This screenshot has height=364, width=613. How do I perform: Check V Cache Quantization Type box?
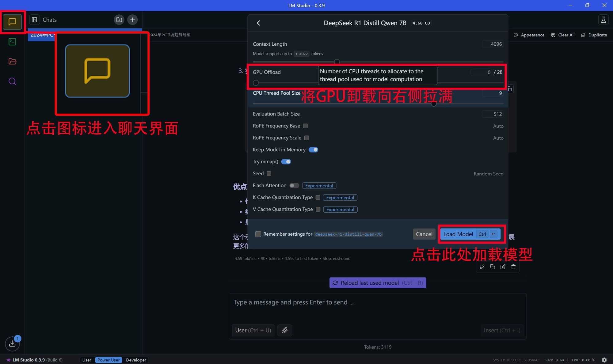click(x=318, y=210)
